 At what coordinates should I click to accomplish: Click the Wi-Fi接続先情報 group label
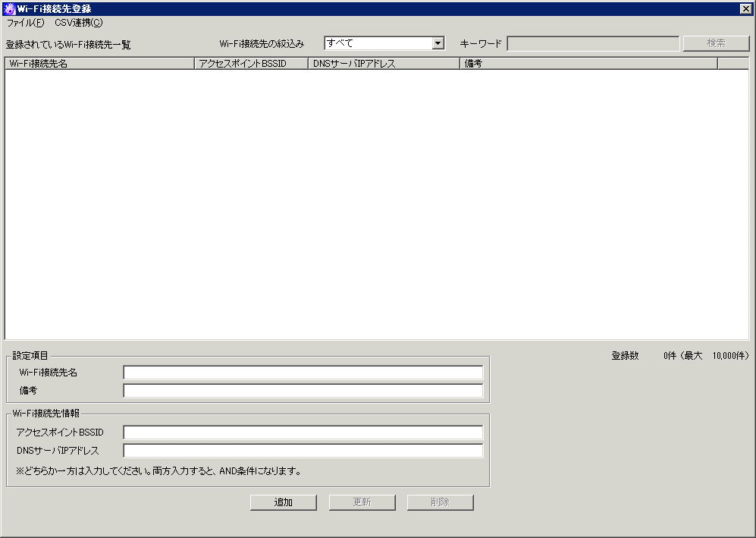tap(45, 413)
